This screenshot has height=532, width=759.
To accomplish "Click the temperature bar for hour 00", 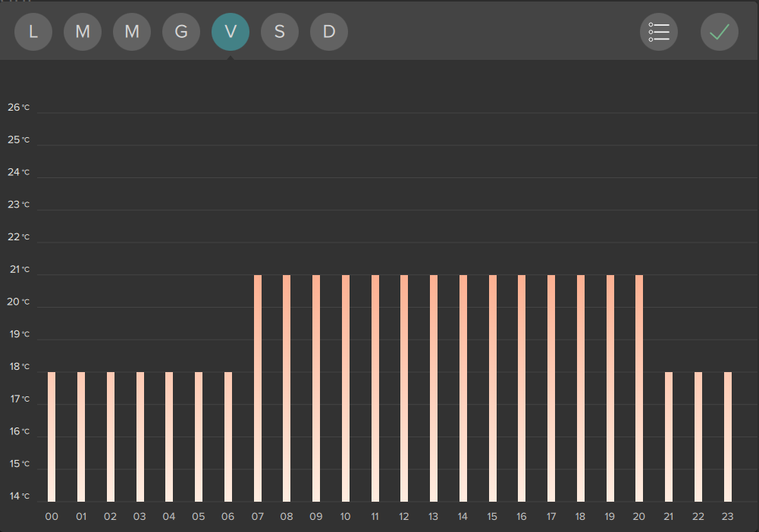I will pos(52,437).
